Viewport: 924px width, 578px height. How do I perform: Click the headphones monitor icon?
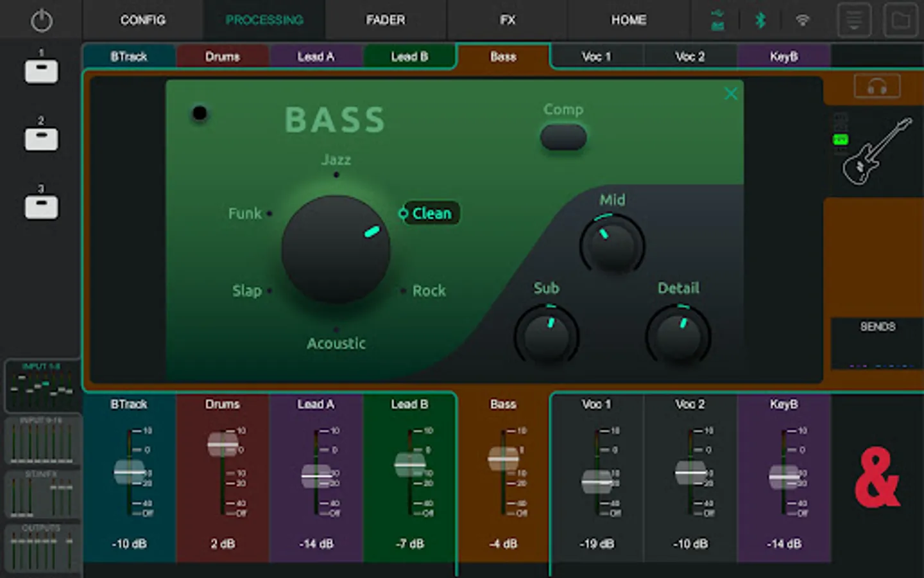pos(877,87)
